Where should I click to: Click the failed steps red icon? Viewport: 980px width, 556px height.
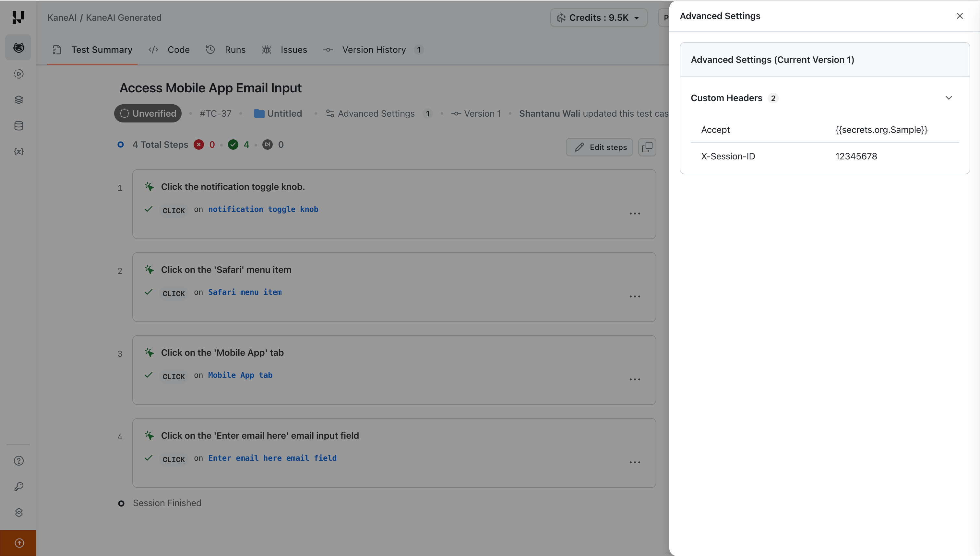click(x=199, y=145)
